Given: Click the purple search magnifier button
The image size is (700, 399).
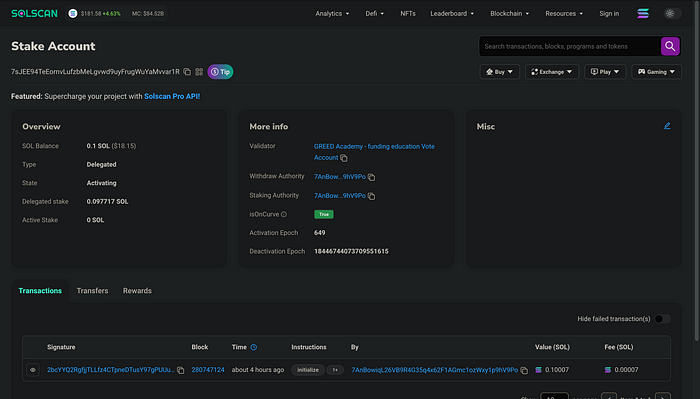Looking at the screenshot, I should [x=670, y=46].
